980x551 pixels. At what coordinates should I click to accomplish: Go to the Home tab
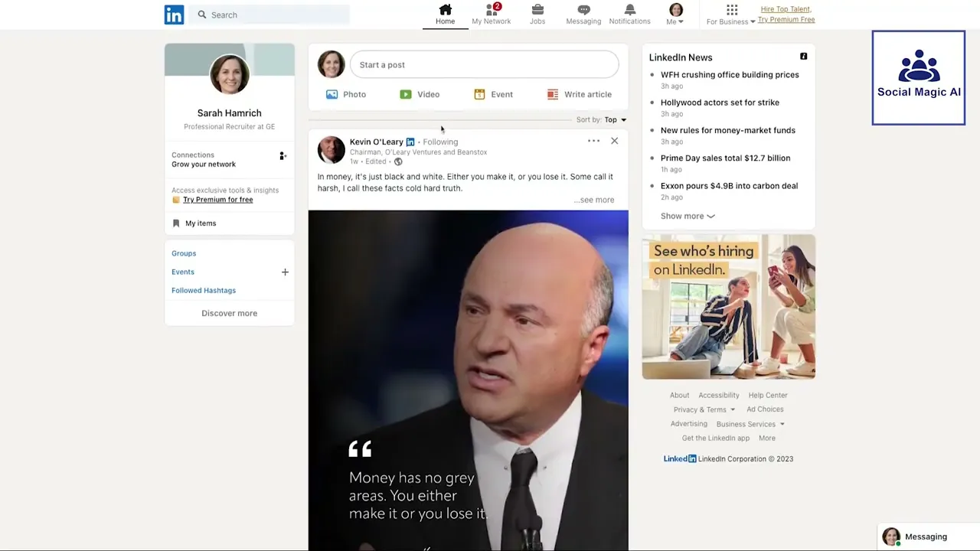[x=446, y=14]
